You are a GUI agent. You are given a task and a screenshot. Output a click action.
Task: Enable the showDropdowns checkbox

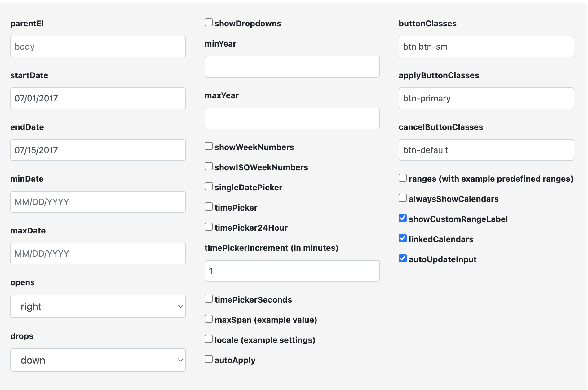click(x=209, y=23)
